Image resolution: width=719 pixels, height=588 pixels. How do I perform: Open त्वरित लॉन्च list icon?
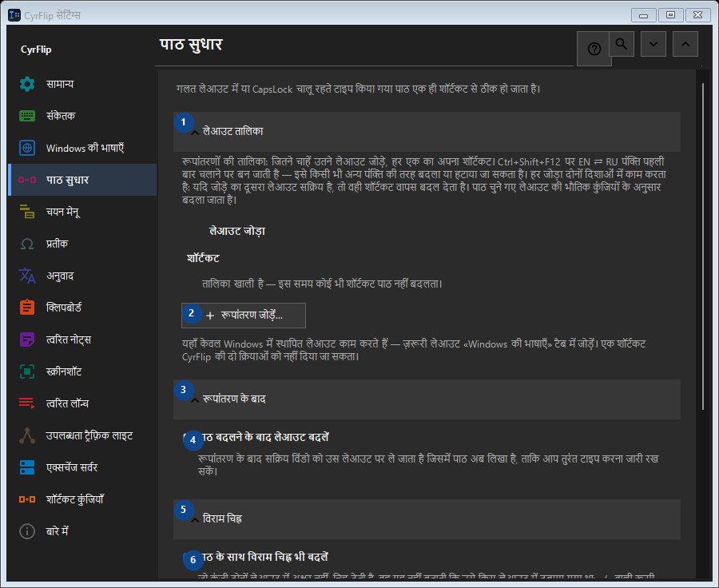(27, 403)
